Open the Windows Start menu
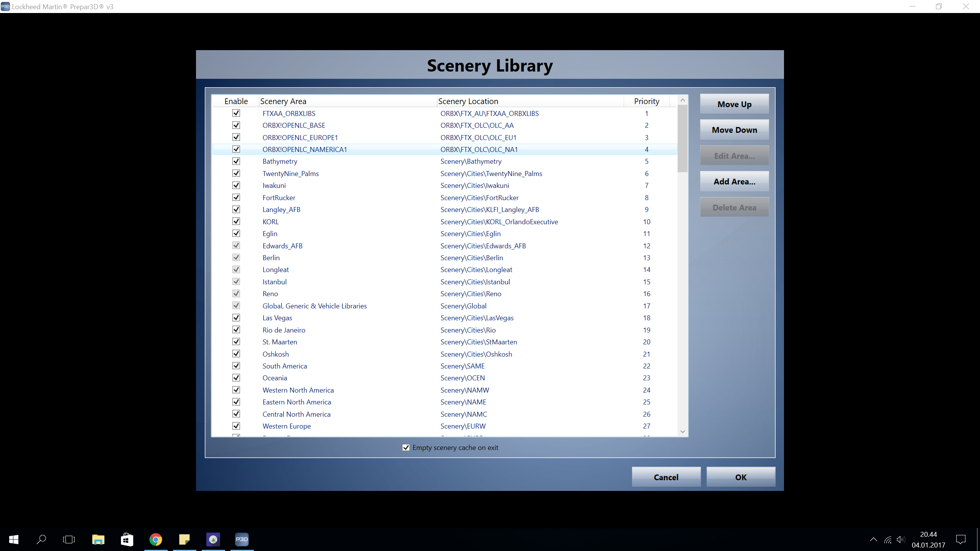980x551 pixels. coord(14,540)
